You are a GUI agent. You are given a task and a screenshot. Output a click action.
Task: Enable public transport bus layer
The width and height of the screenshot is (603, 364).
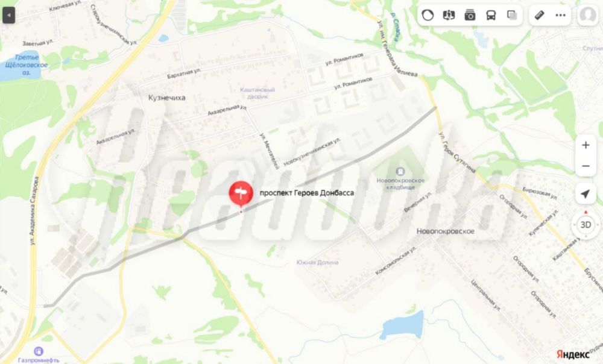(x=491, y=16)
